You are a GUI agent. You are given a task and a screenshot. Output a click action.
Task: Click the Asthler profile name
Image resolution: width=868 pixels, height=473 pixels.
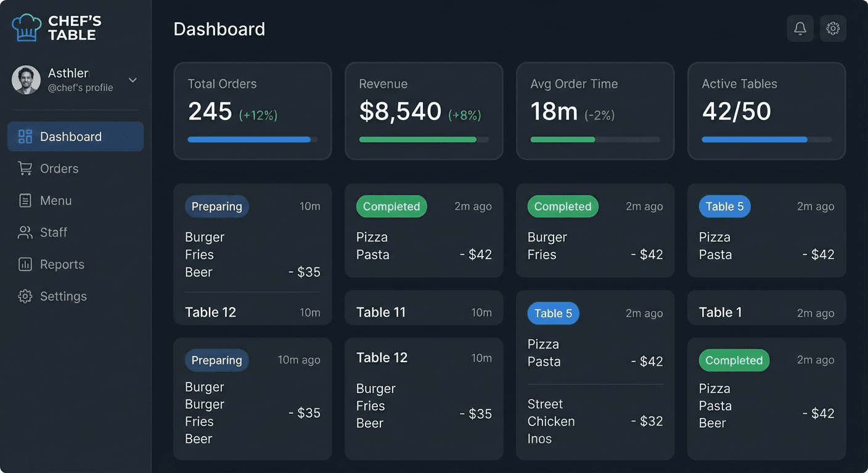[x=68, y=73]
